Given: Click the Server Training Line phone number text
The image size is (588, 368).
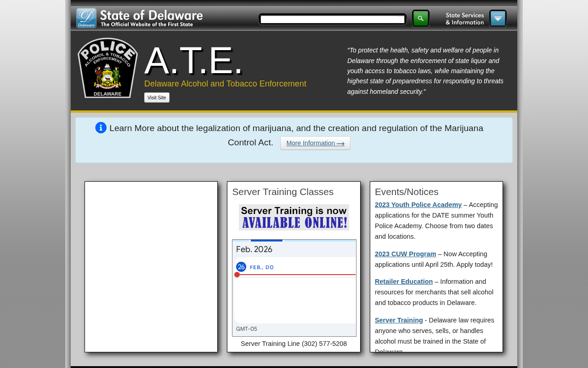Looking at the screenshot, I should coord(294,344).
